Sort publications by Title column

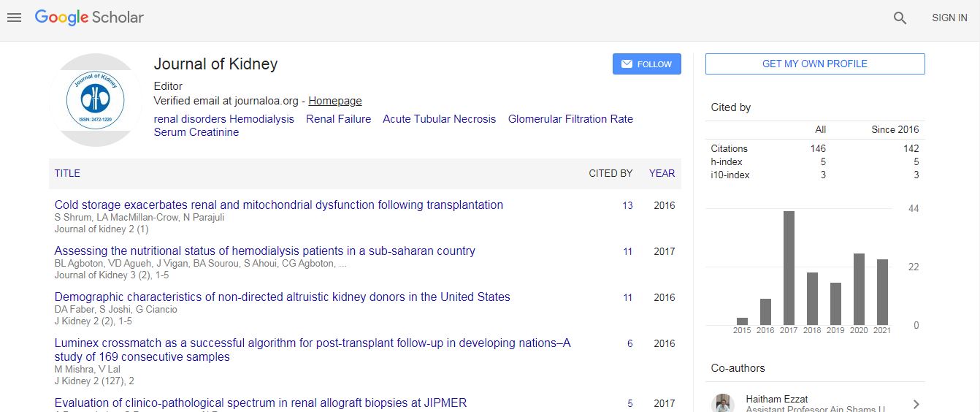tap(67, 173)
